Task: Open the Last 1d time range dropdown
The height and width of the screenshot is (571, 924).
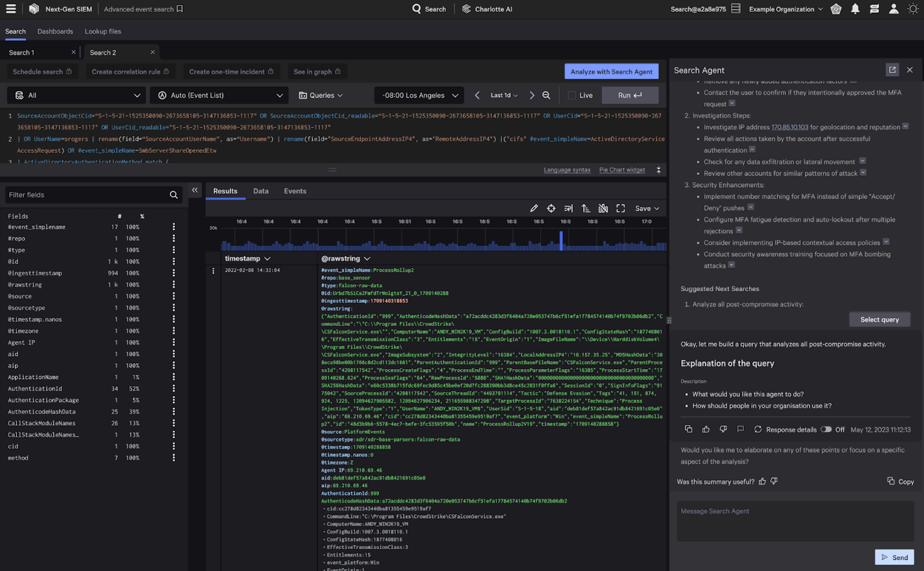Action: click(x=504, y=95)
